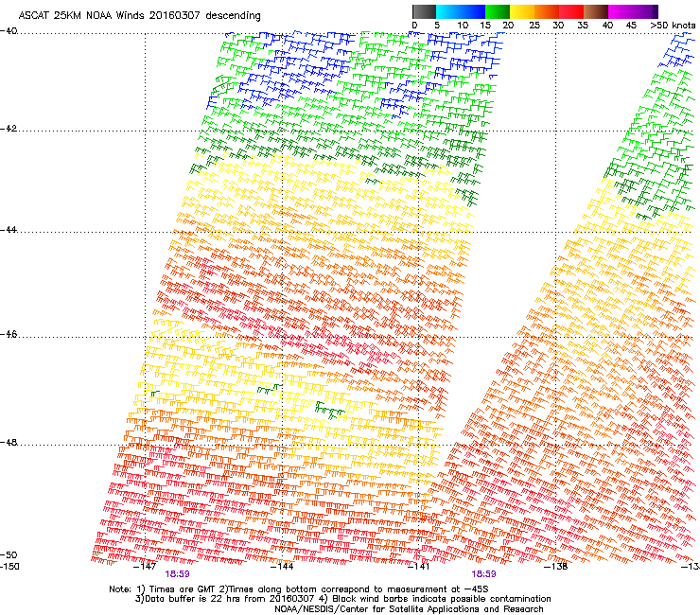The image size is (700, 615).
Task: Click the '-50' latitude axis label
Action: point(9,555)
